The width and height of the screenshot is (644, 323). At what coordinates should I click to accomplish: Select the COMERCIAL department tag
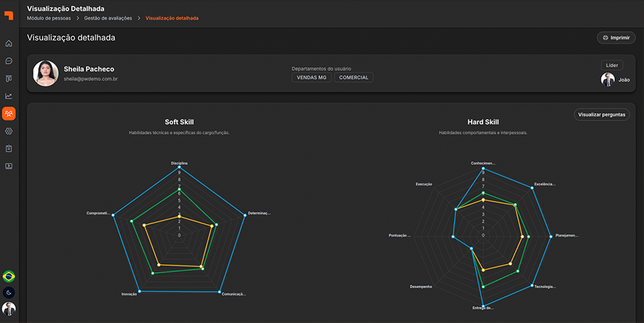click(x=354, y=78)
